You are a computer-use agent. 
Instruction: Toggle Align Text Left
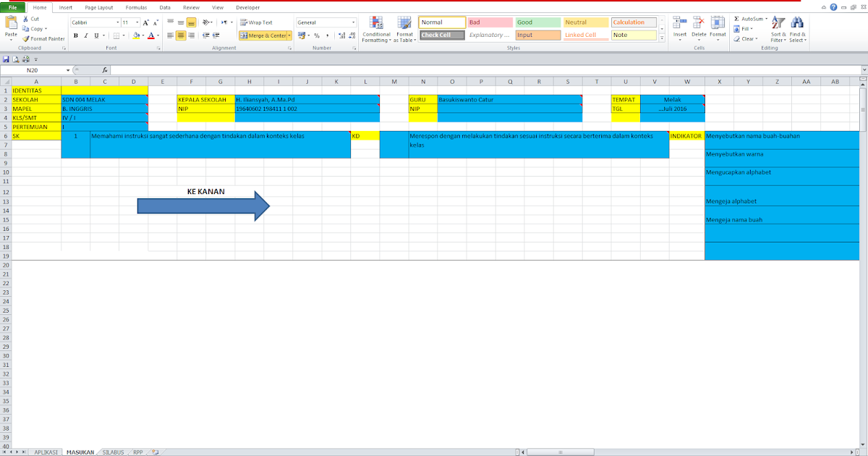click(x=171, y=35)
